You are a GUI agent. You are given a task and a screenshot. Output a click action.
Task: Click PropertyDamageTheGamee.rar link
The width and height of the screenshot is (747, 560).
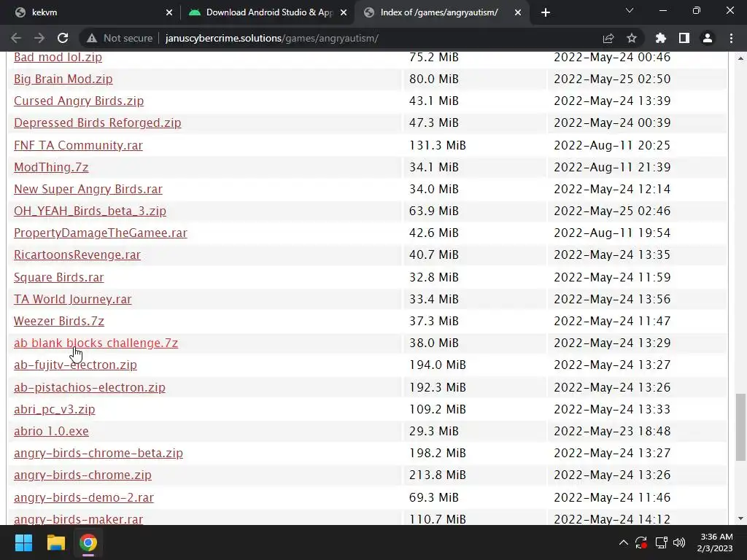pos(100,233)
